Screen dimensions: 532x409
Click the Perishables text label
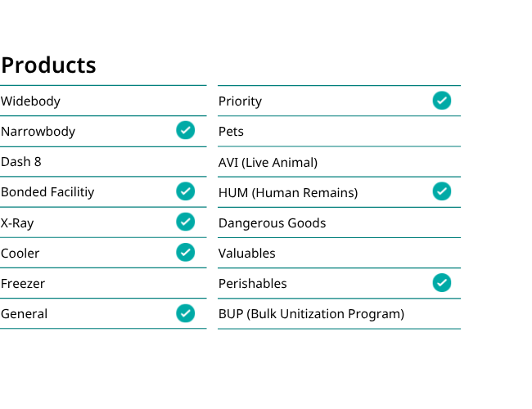[253, 284]
